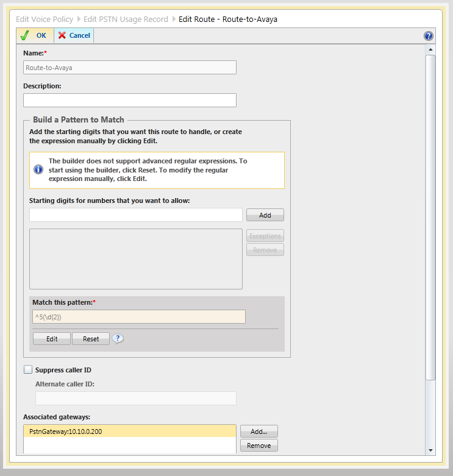
Task: Click the Edit Voice Policy breadcrumb
Action: (x=45, y=19)
